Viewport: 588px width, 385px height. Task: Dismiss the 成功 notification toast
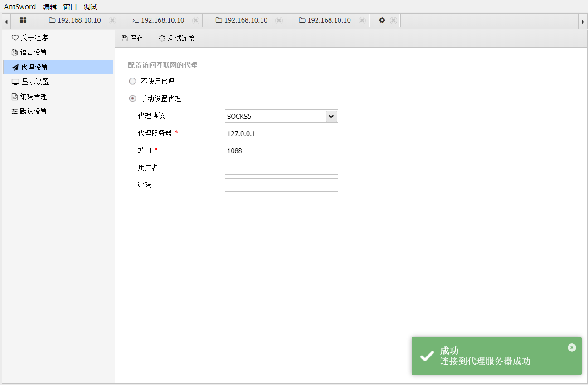(572, 347)
